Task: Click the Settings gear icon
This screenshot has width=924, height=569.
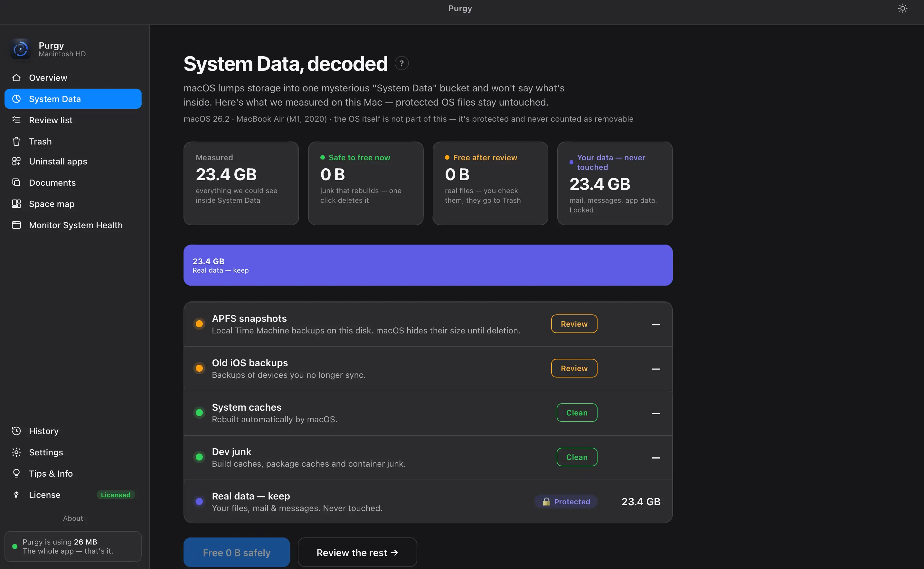Action: [x=16, y=452]
